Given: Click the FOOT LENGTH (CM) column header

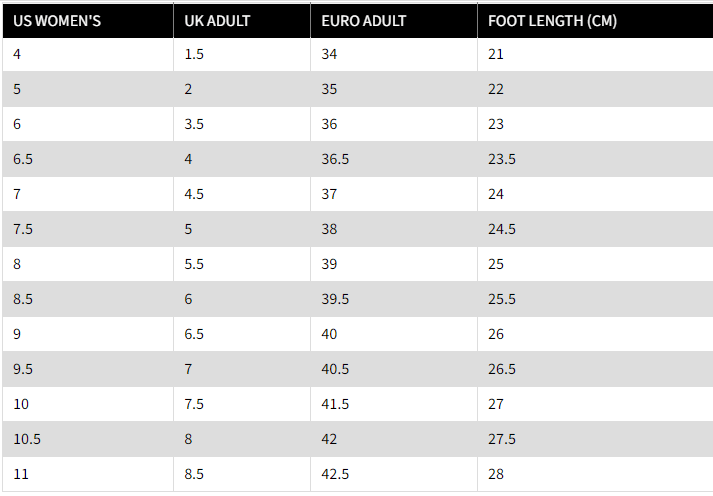Looking at the screenshot, I should (x=595, y=21).
